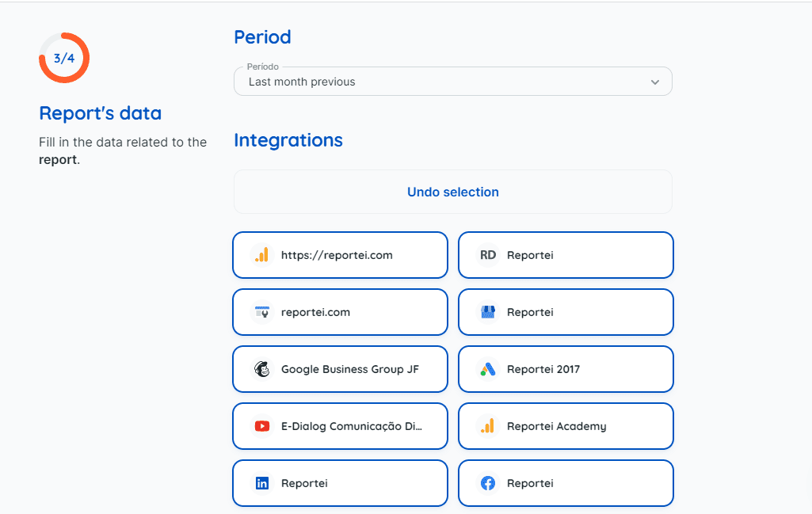Click the Period heading
Screen dimensions: 812x514
(x=262, y=37)
